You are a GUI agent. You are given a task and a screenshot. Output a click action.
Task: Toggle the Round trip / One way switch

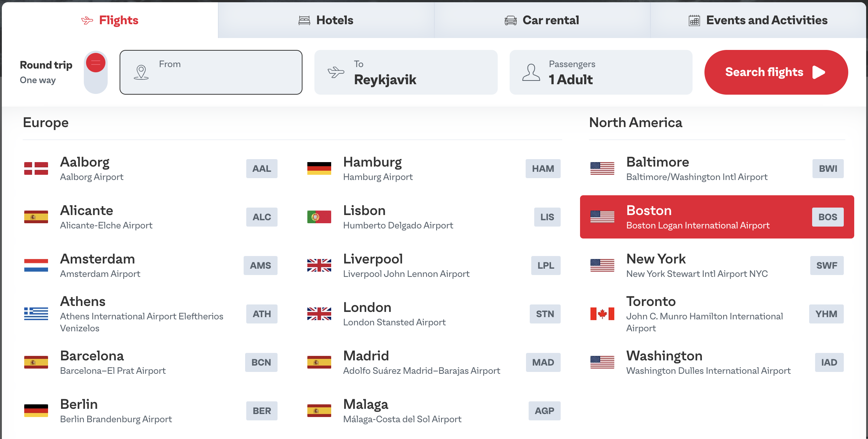[x=96, y=72]
